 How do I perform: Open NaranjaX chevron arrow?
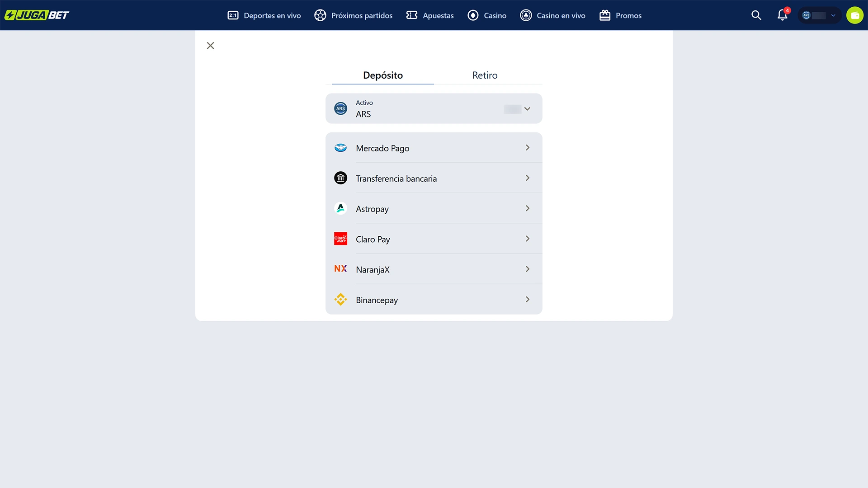point(528,269)
